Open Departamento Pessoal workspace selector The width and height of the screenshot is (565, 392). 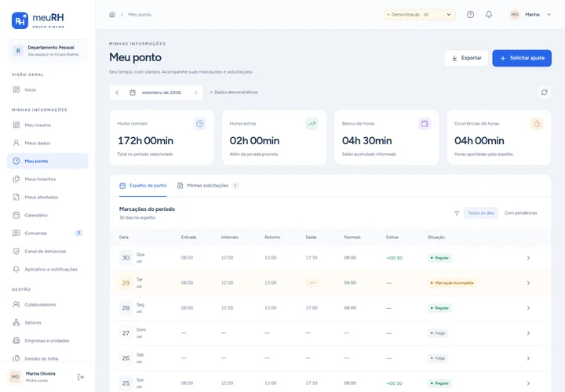[x=48, y=51]
